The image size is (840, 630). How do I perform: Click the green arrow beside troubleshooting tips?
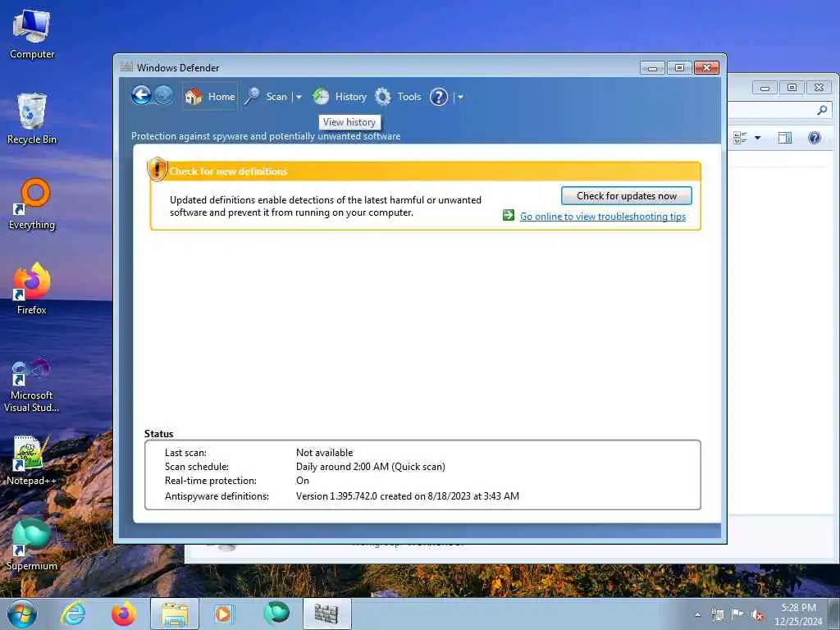tap(509, 216)
